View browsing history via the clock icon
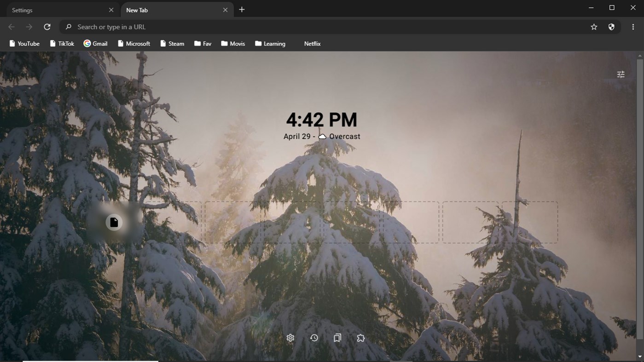The width and height of the screenshot is (644, 362). (x=314, y=338)
